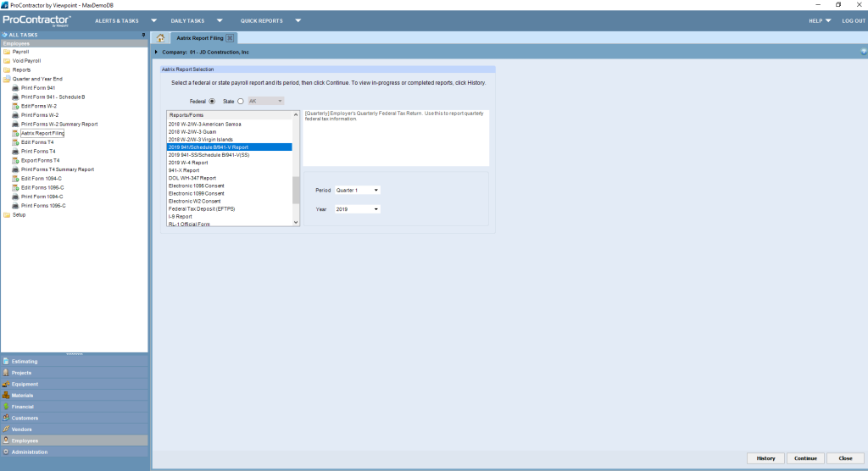Click the History button
The width and height of the screenshot is (868, 471).
[x=765, y=458]
